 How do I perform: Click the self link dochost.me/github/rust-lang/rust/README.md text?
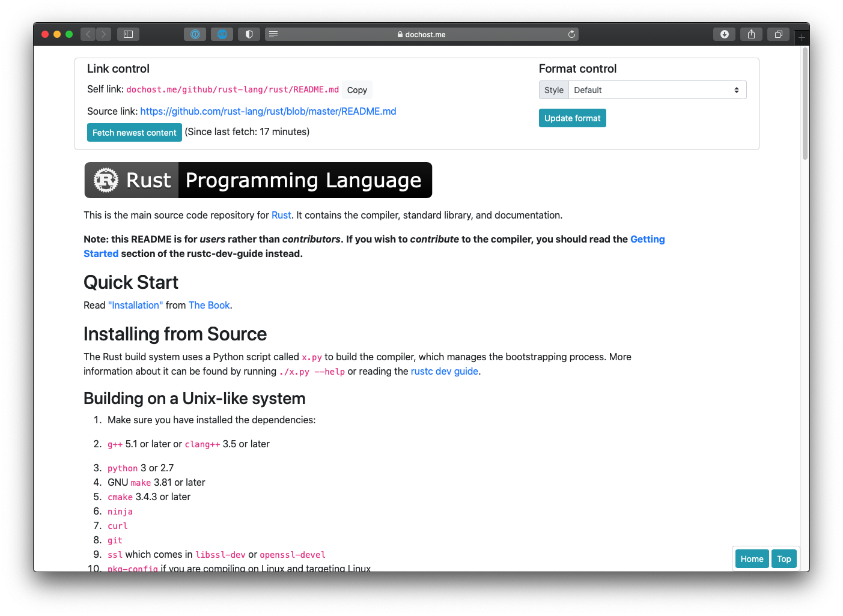click(233, 89)
